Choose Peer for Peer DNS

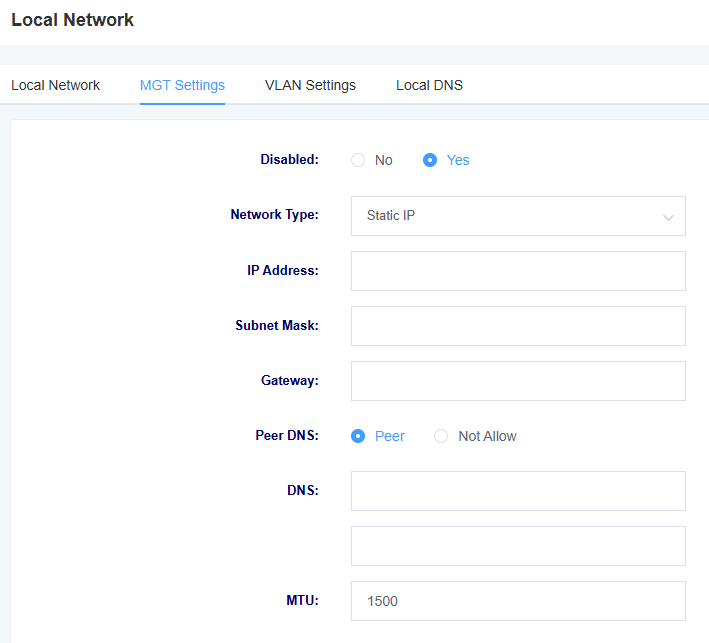click(x=358, y=436)
